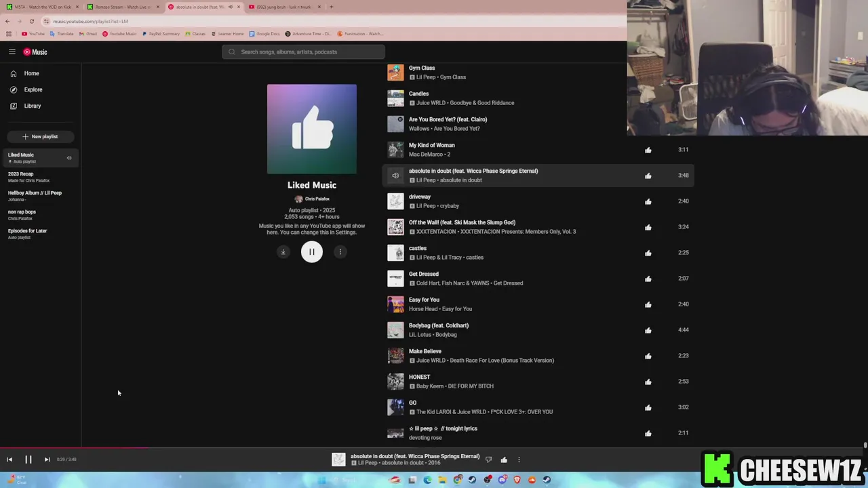Click the music.youtube.com address bar
This screenshot has height=488, width=868.
(332, 21)
